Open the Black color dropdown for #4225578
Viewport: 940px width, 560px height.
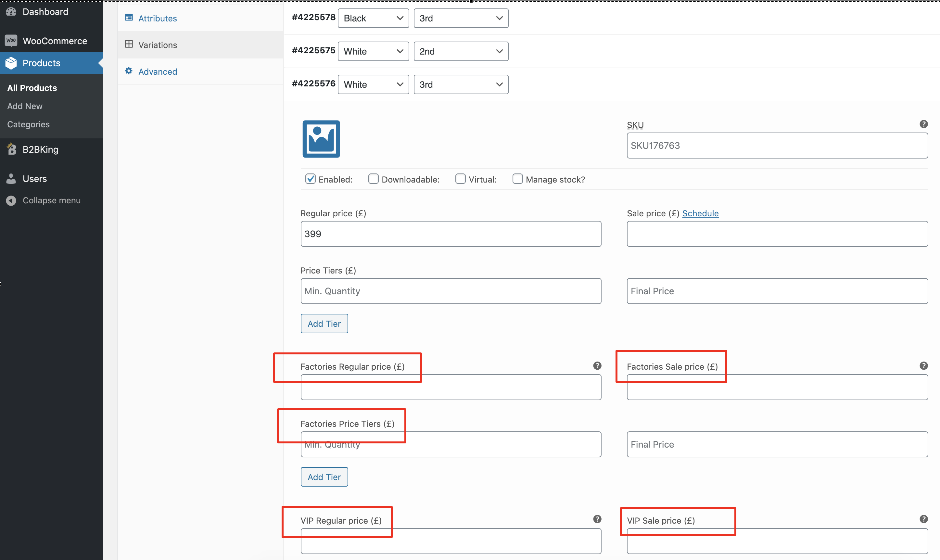[x=373, y=18]
